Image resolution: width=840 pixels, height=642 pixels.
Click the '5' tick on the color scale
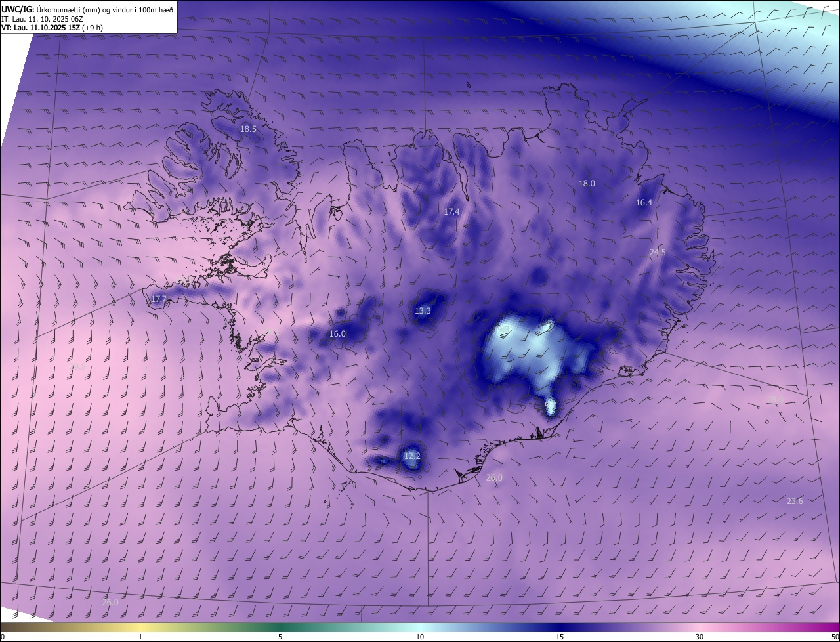[280, 637]
